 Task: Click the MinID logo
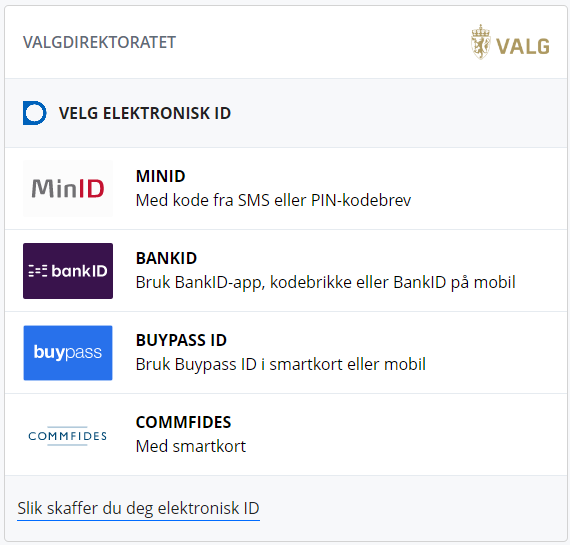(x=68, y=189)
